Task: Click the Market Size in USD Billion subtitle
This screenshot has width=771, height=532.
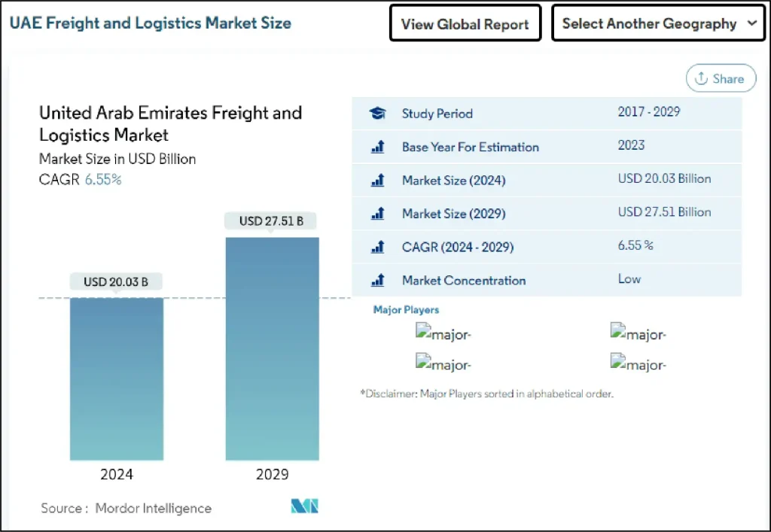Action: click(x=117, y=160)
